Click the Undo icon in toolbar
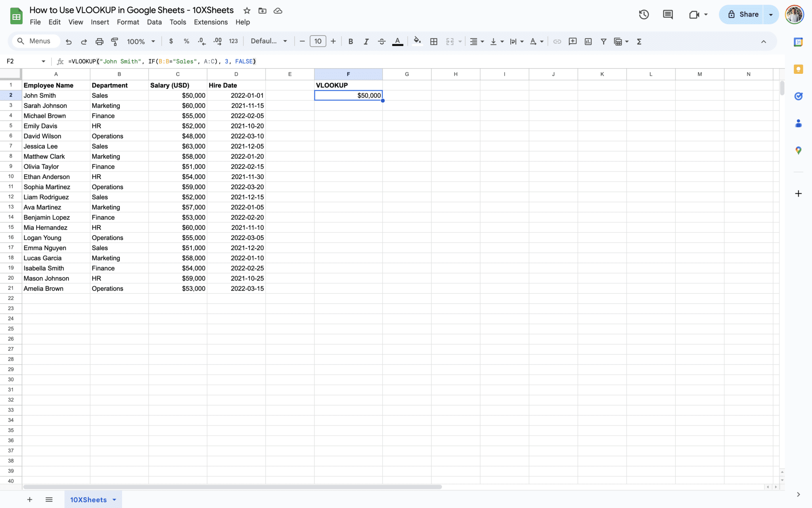 (x=69, y=41)
